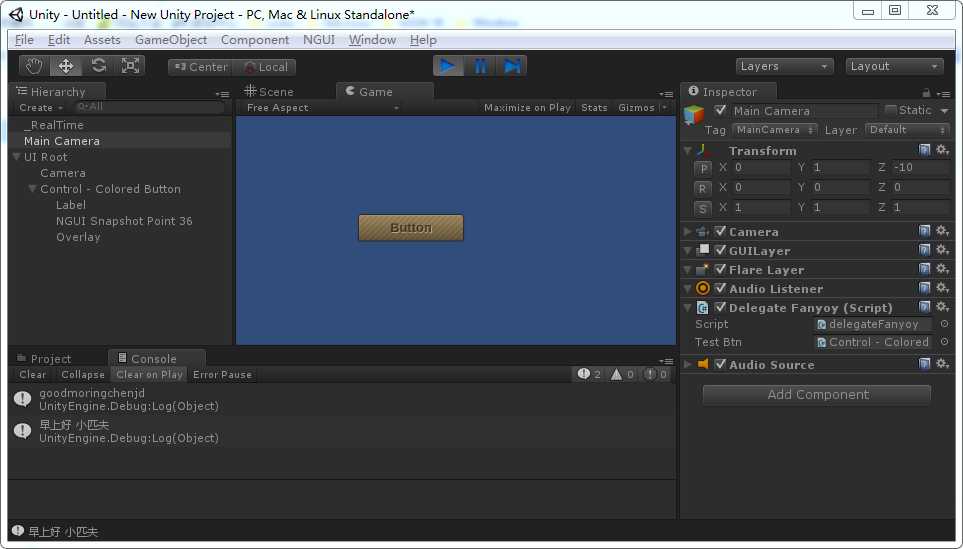This screenshot has height=549, width=963.
Task: Disable the GUILayer component checkbox
Action: pos(720,250)
